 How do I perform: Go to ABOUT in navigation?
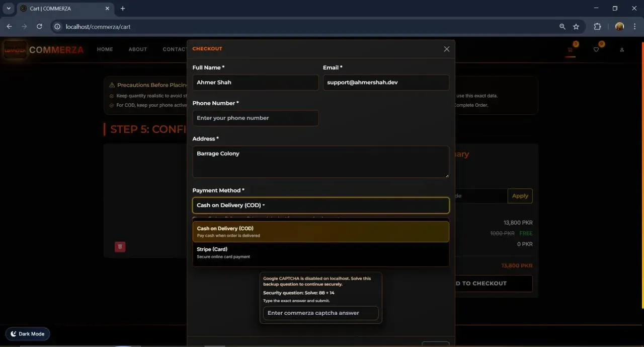(x=138, y=49)
